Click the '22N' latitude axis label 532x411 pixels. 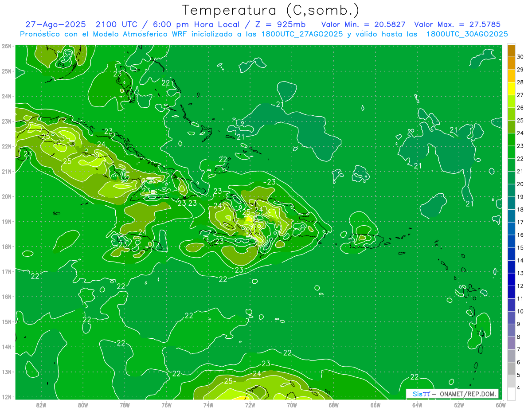7,146
